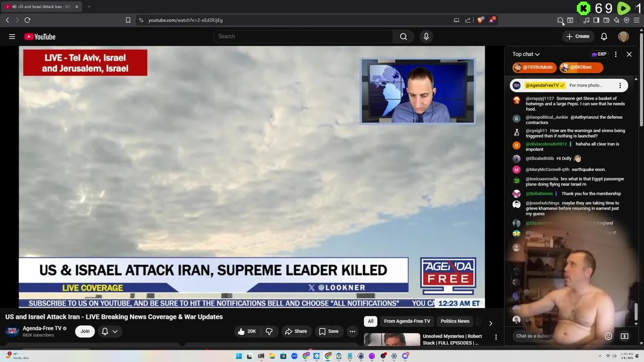The width and height of the screenshot is (644, 362).
Task: Select the Politics News chip
Action: pos(455,321)
